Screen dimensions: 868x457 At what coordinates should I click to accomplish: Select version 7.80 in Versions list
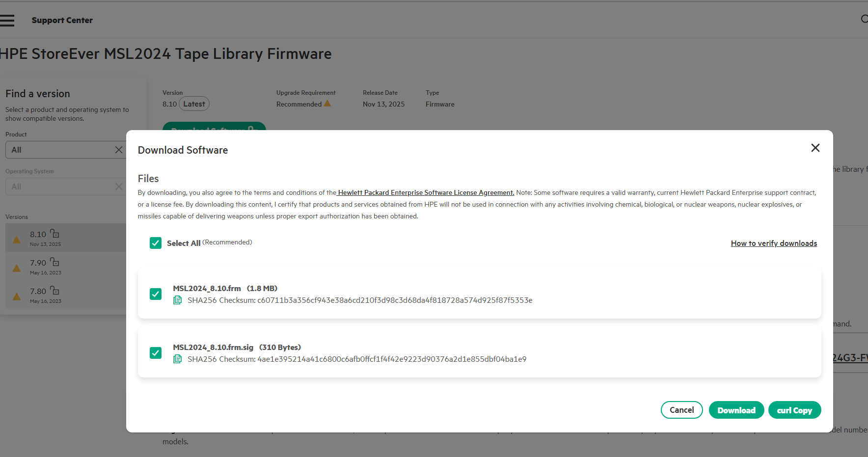tap(38, 292)
